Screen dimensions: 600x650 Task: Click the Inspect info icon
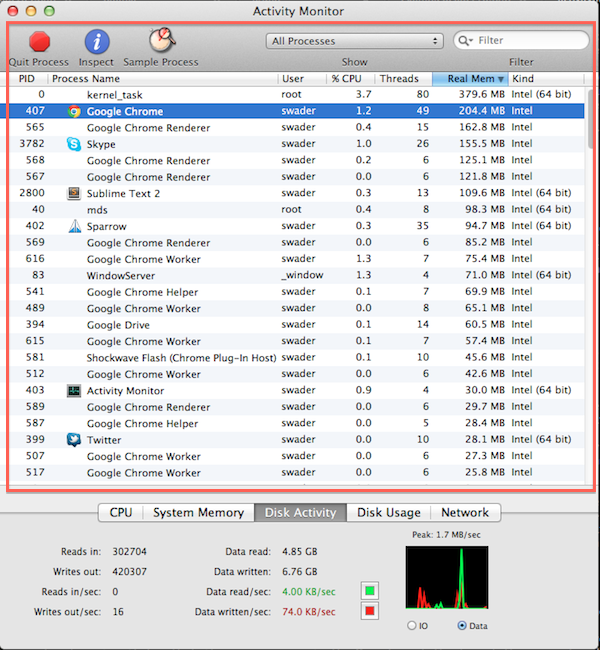[x=97, y=41]
